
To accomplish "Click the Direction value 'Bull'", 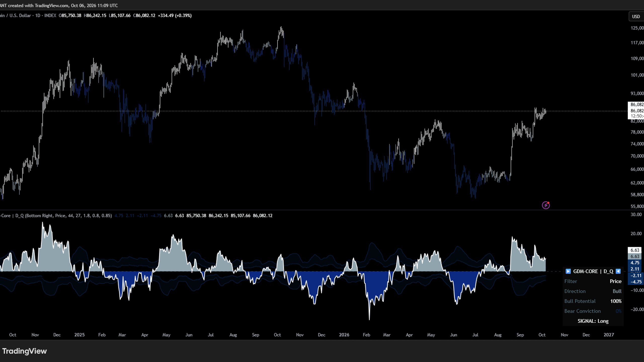I will 617,291.
